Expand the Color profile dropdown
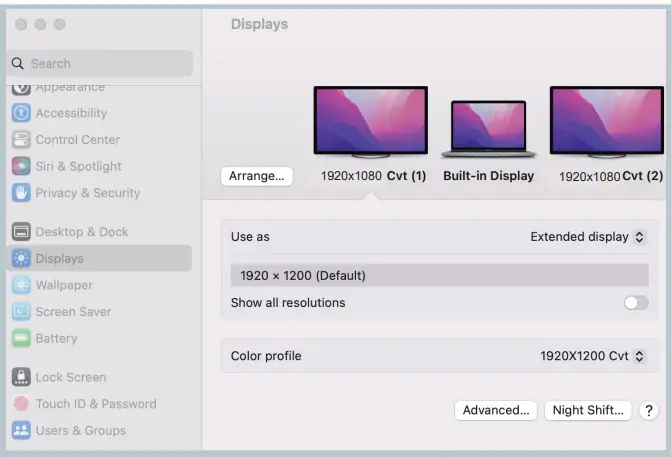The image size is (671, 457). (592, 356)
